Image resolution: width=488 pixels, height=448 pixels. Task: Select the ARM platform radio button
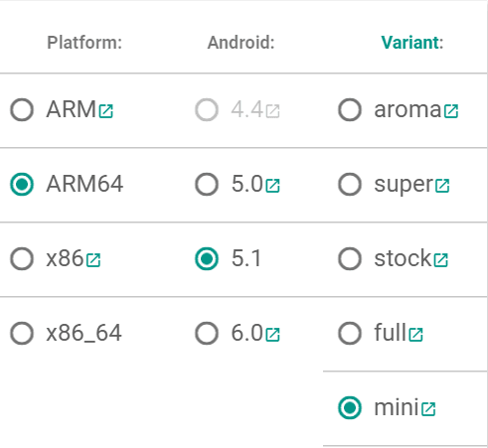(x=22, y=109)
